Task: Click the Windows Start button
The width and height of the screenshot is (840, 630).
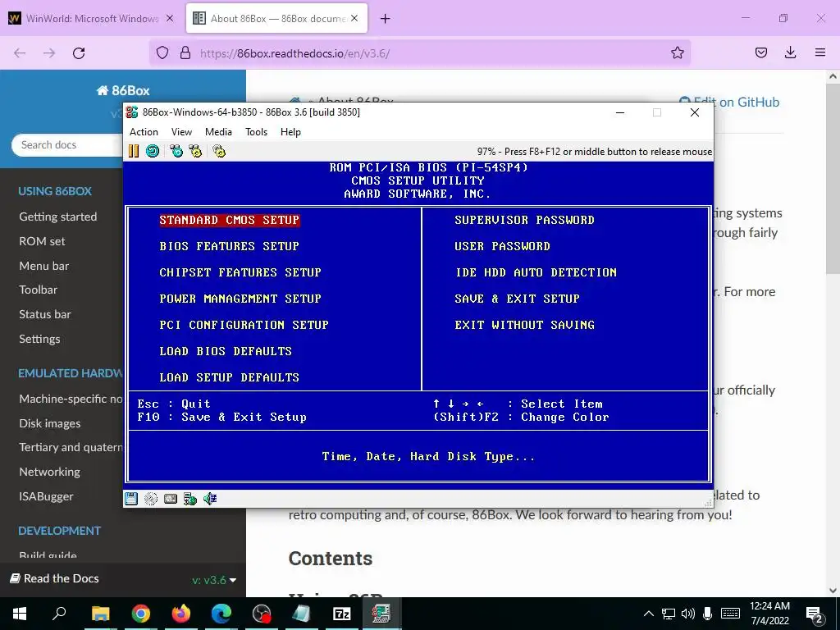Action: (20, 614)
